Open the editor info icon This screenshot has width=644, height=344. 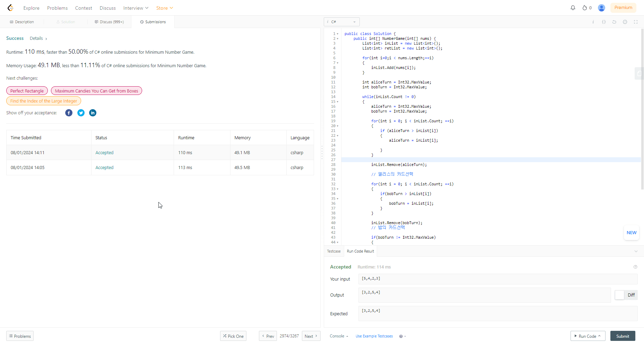point(593,22)
